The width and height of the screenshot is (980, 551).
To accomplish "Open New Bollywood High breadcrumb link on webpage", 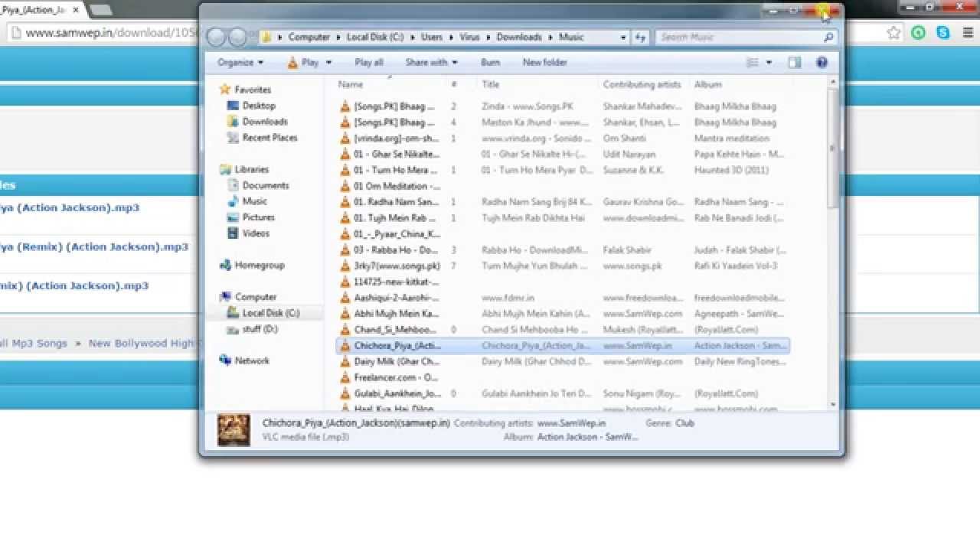I will (x=142, y=344).
